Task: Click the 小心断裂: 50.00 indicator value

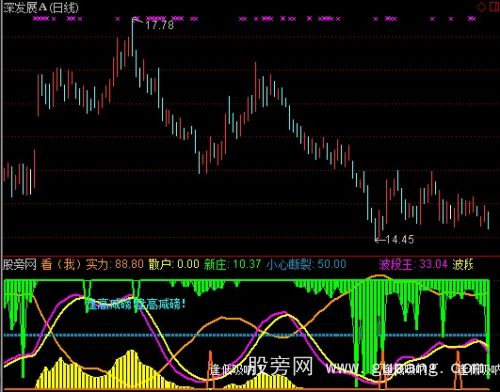Action: click(306, 265)
